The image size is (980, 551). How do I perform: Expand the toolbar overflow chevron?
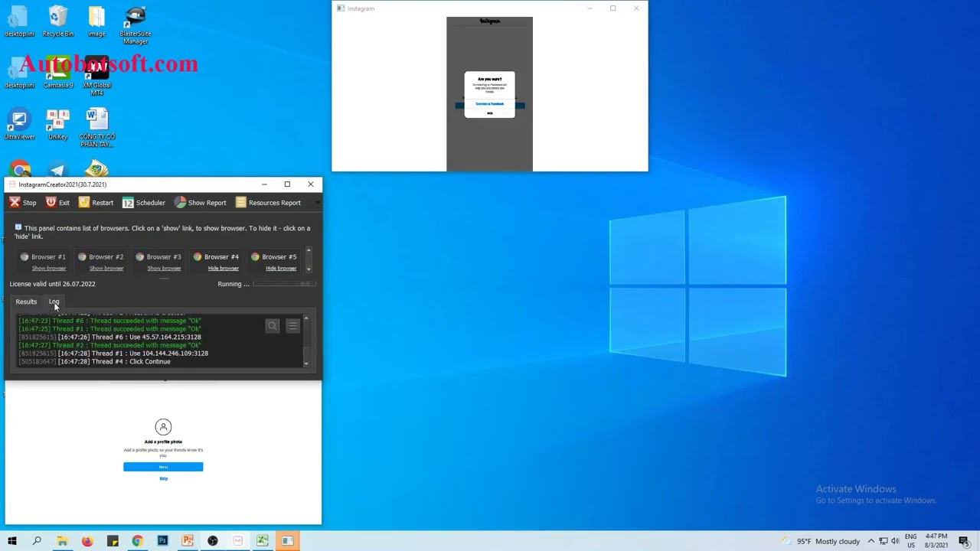[317, 203]
